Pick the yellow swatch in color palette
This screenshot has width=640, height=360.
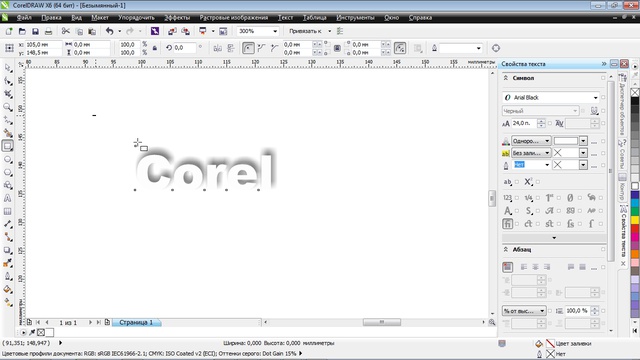click(x=635, y=220)
